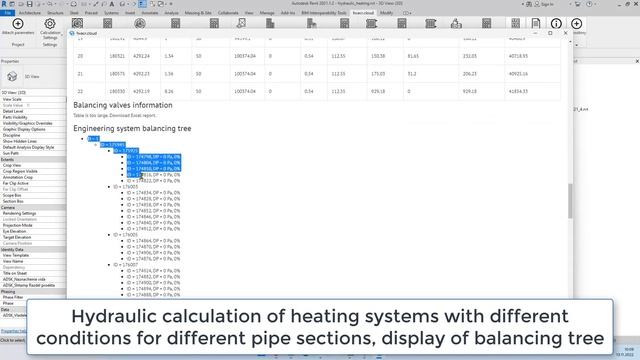Click Graphic Display Options property row
Image resolution: width=640 pixels, height=360 pixels.
[33, 129]
